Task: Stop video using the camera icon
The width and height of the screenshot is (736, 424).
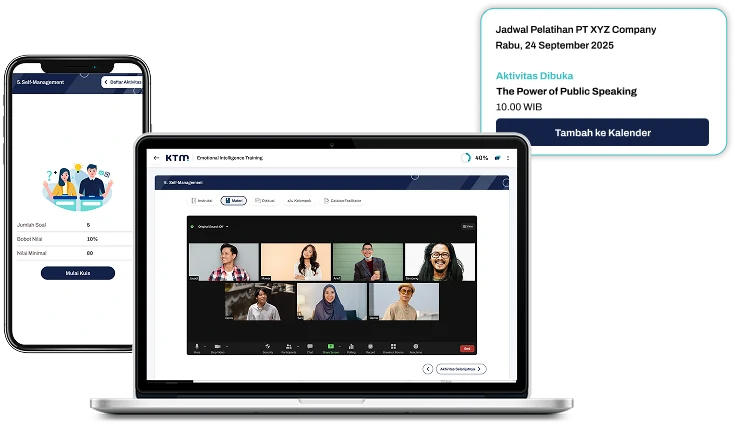Action: [x=217, y=346]
